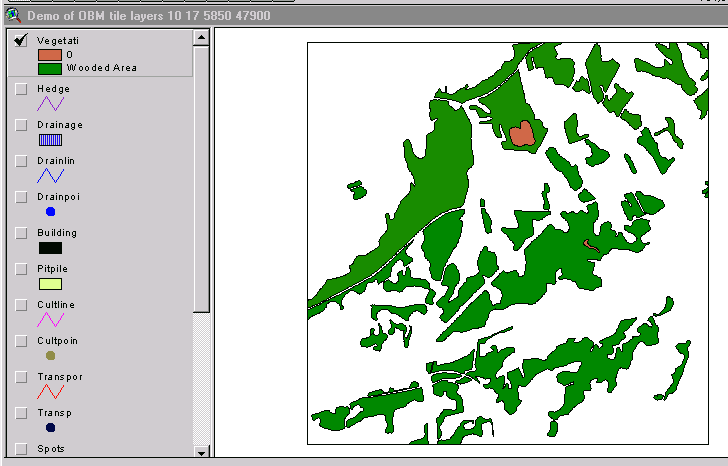Click the large orange polygon on map

tap(522, 135)
